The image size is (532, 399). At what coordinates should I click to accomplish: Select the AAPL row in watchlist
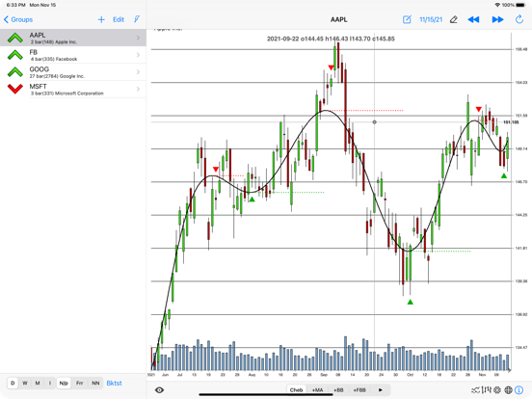(x=73, y=38)
